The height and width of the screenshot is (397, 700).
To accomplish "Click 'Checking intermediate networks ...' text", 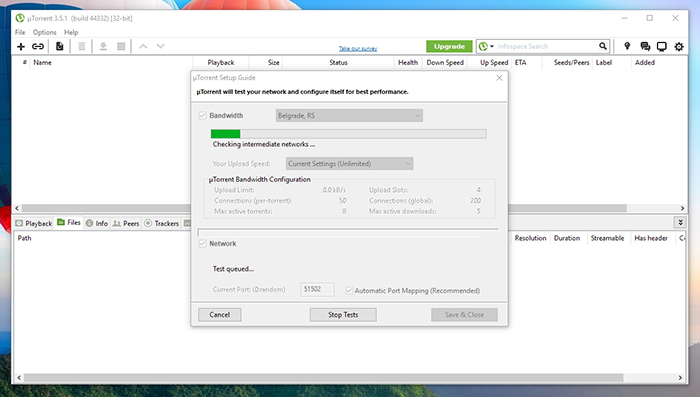I will 263,144.
